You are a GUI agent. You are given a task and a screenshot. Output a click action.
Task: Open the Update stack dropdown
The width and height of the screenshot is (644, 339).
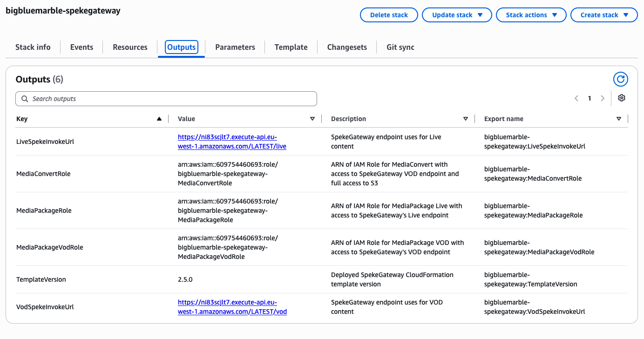457,15
